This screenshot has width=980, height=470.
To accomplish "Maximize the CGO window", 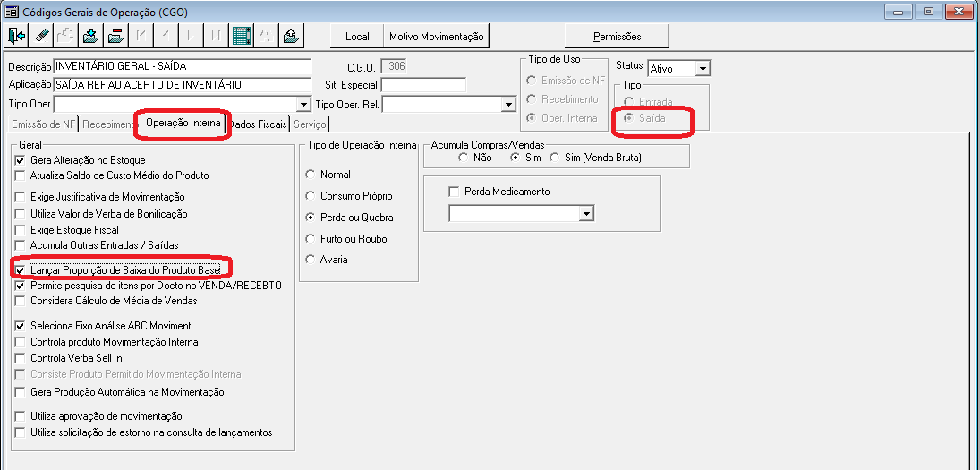I will (929, 12).
